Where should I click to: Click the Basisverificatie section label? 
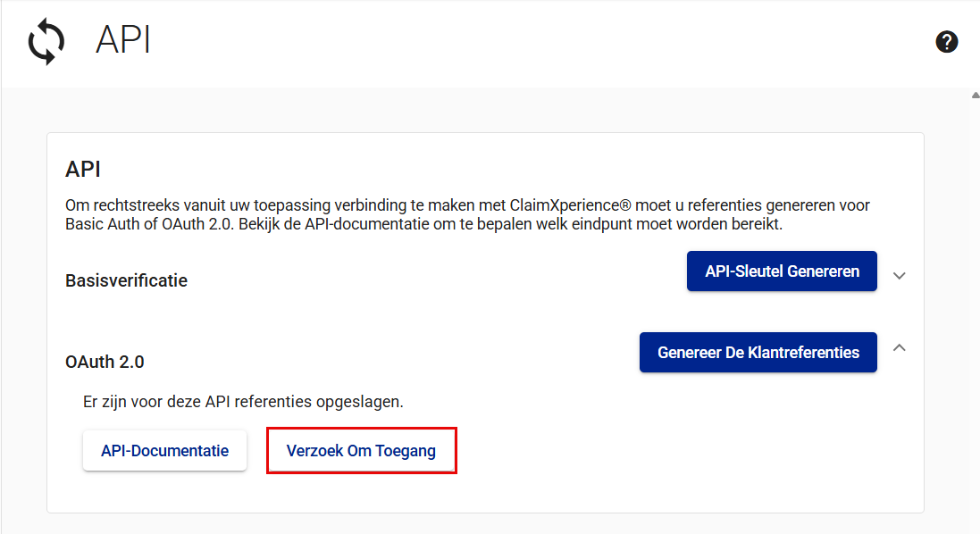(126, 280)
